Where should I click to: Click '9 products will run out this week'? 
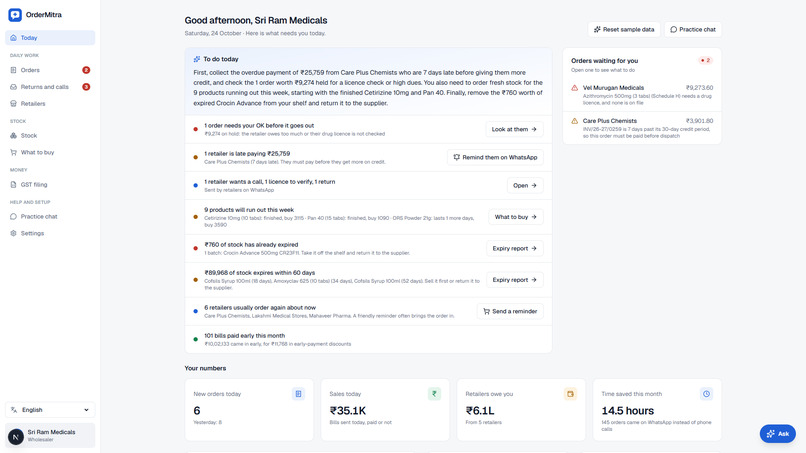249,210
